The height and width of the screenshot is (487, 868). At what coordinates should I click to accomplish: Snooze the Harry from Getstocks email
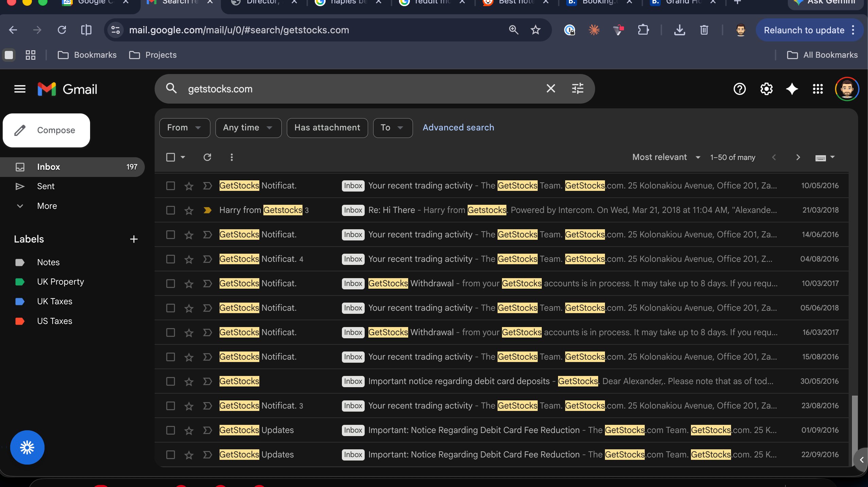[207, 210]
